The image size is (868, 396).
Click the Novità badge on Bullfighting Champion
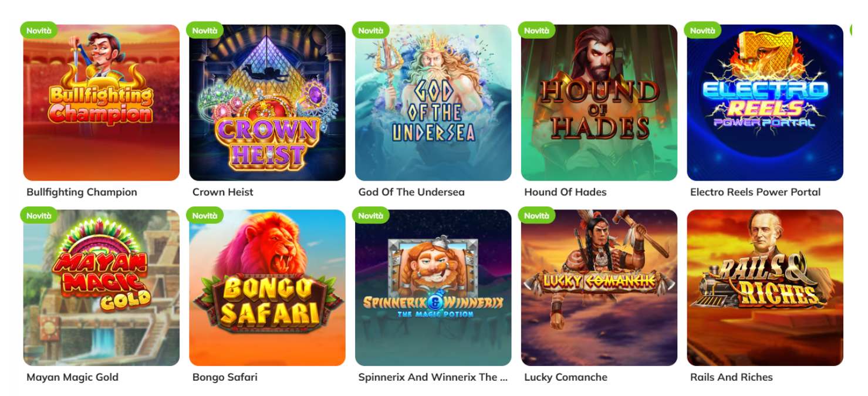39,31
